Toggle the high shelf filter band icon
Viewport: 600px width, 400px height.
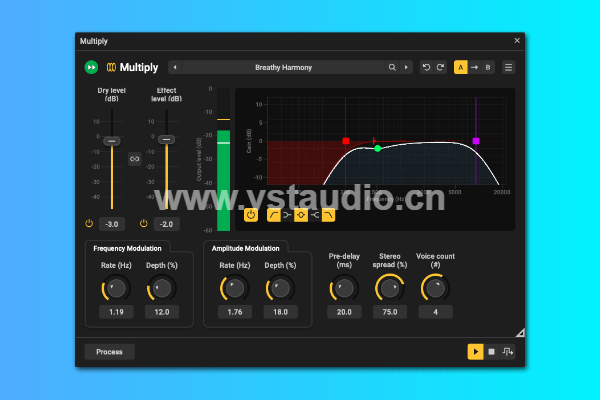(x=315, y=215)
